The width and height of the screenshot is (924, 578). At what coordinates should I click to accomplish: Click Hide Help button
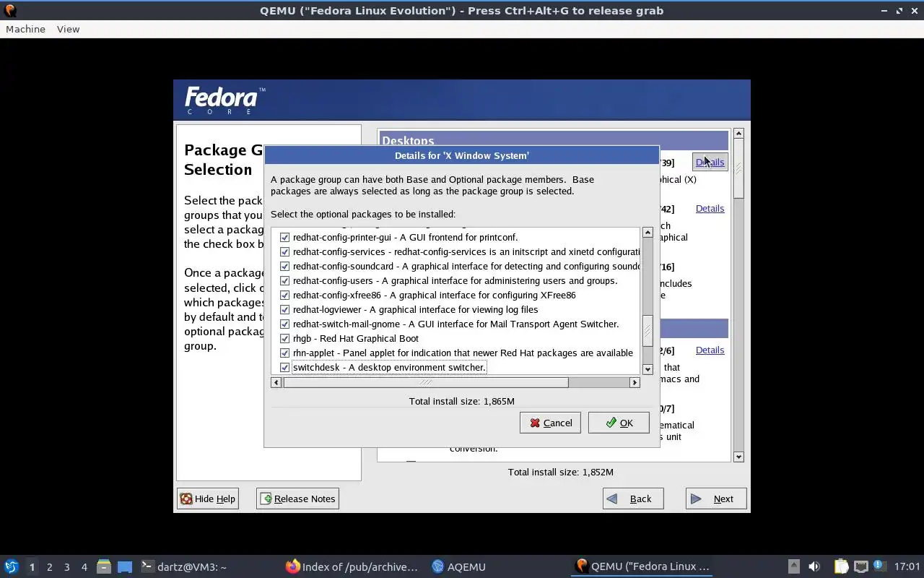[208, 499]
